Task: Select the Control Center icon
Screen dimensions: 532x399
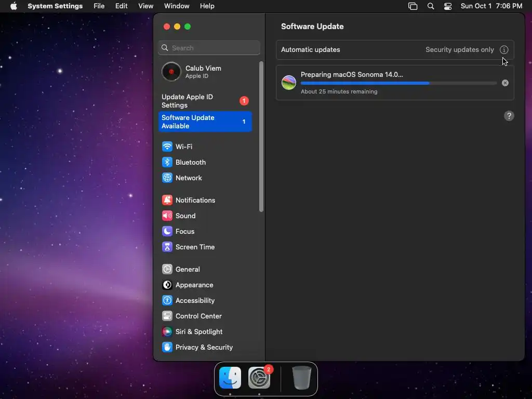Action: click(167, 316)
